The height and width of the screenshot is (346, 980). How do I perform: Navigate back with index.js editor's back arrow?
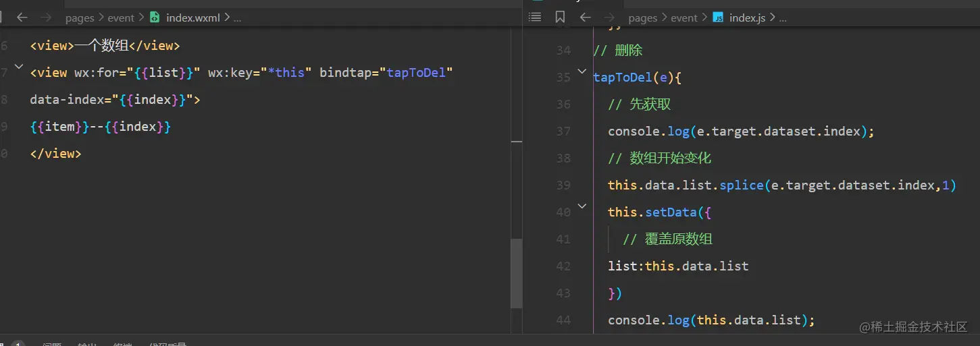pyautogui.click(x=586, y=18)
